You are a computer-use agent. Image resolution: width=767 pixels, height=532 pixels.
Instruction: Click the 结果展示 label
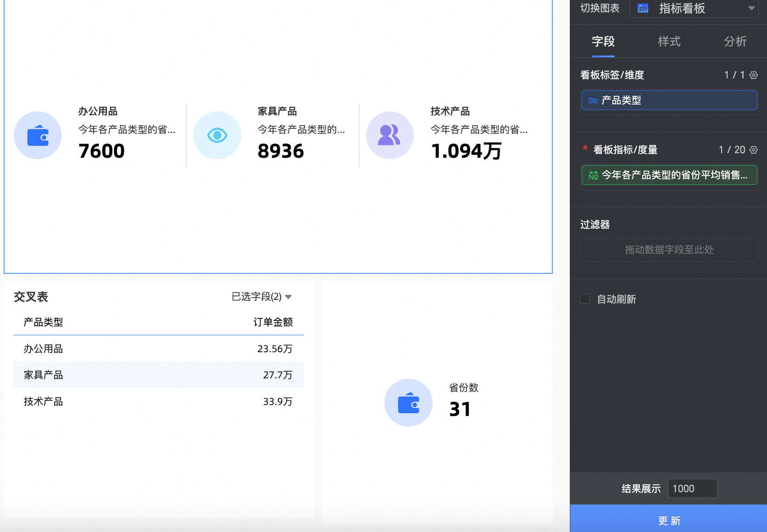pyautogui.click(x=641, y=488)
